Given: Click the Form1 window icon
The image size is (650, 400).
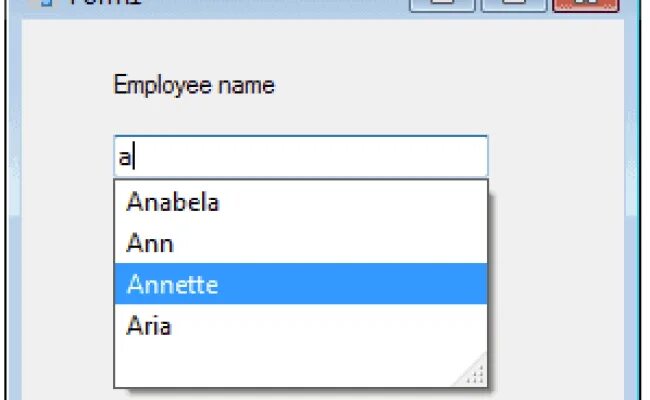Looking at the screenshot, I should [x=43, y=3].
